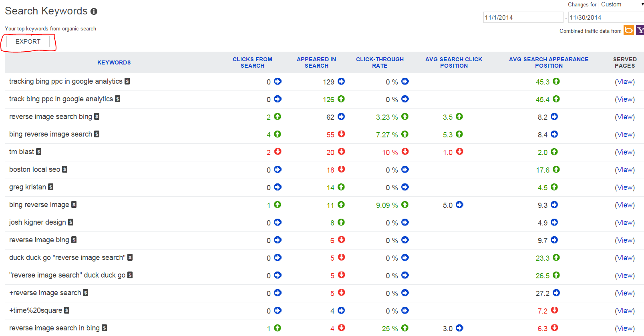Viewport: 644px width, 336px height.
Task: Click red down arrow beside 7.2 appearance position
Action: point(555,310)
